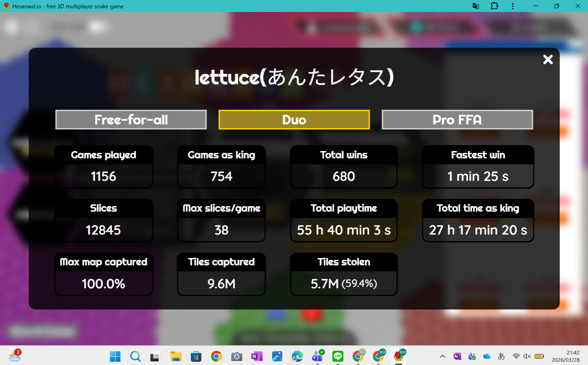Open the Pro FFA stats tab
The image size is (588, 365).
[457, 120]
